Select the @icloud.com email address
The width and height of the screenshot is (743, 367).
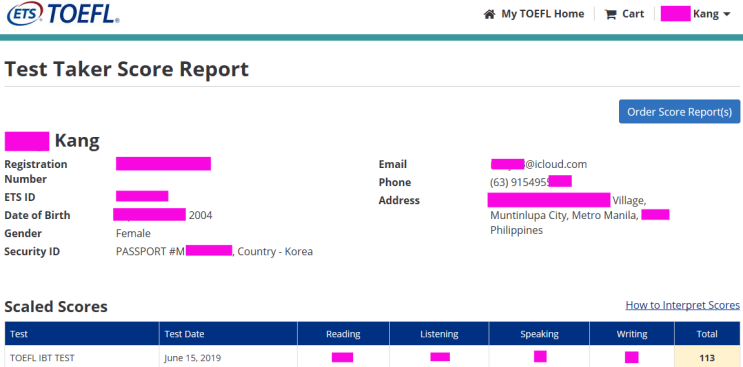[x=555, y=164]
